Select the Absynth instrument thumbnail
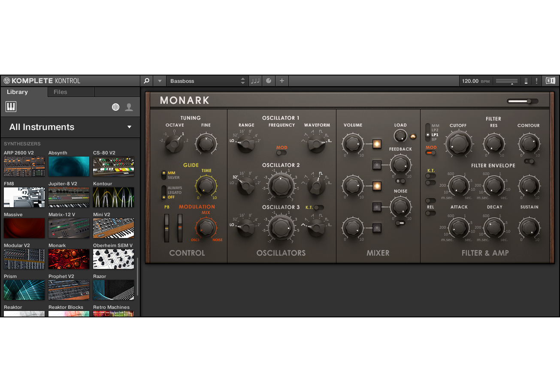 point(69,166)
